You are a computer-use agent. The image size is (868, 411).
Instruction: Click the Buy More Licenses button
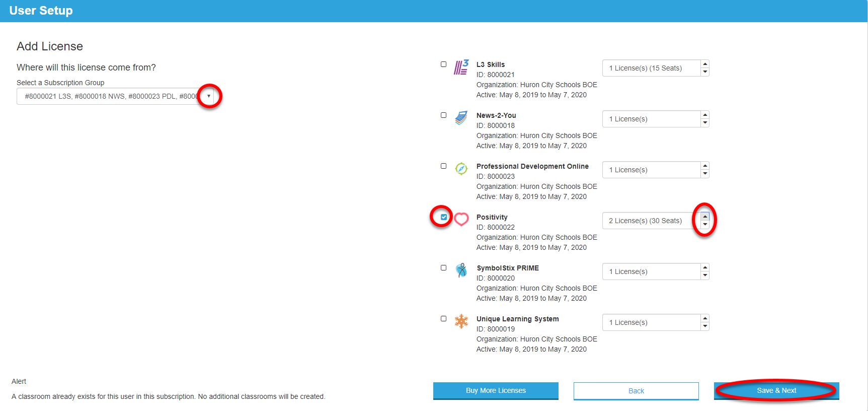pyautogui.click(x=496, y=391)
